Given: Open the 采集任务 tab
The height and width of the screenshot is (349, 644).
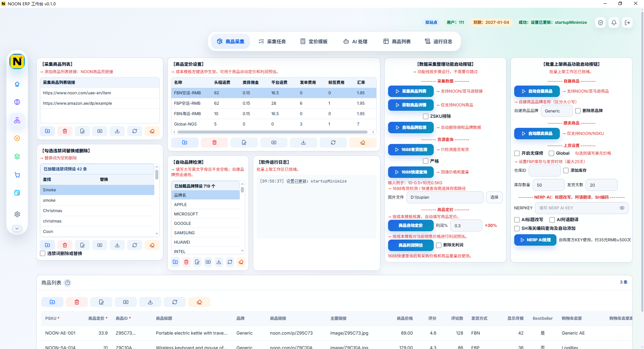Looking at the screenshot, I should 272,42.
